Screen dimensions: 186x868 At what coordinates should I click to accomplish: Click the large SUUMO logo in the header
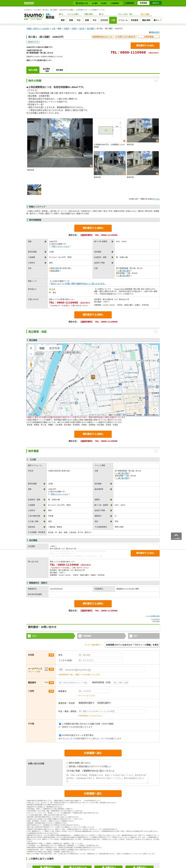tap(34, 16)
